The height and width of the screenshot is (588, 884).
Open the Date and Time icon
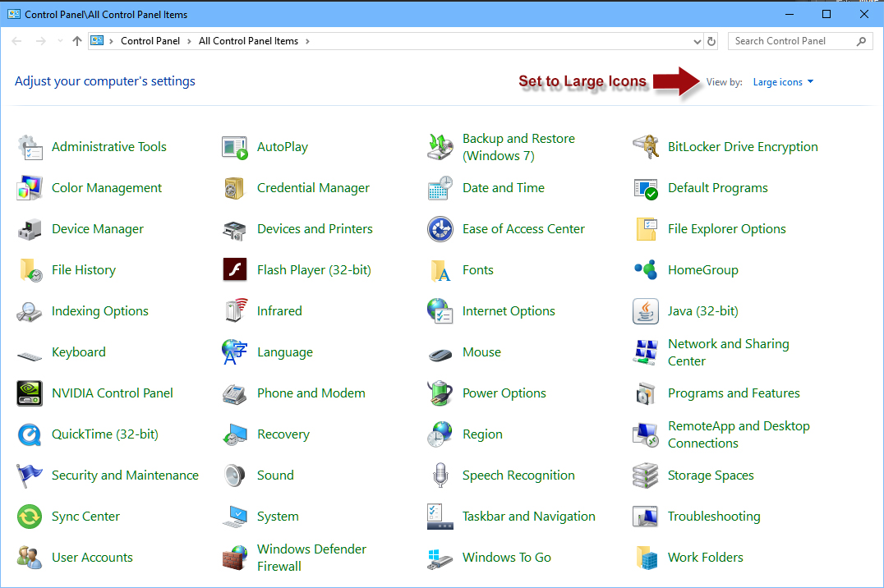[440, 188]
